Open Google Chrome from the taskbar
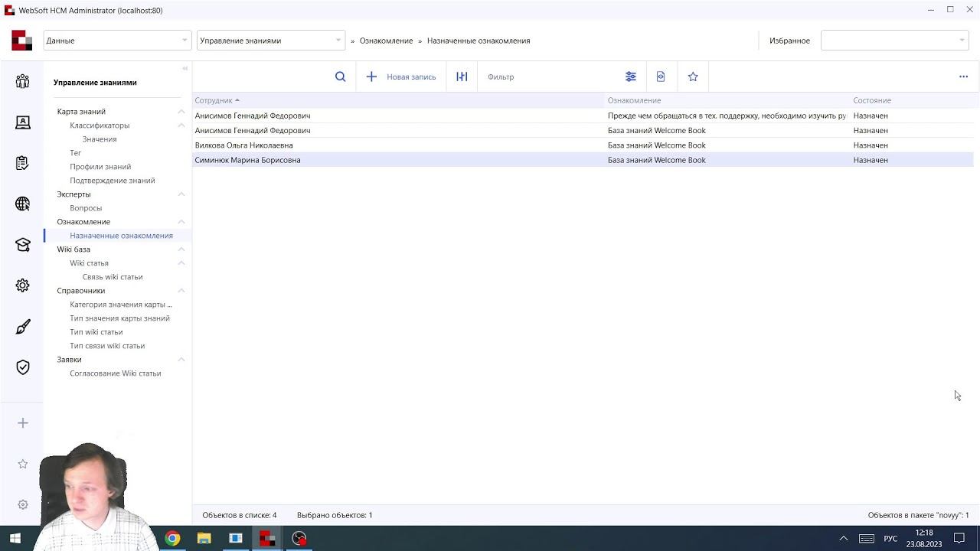This screenshot has height=551, width=980. coord(172,538)
